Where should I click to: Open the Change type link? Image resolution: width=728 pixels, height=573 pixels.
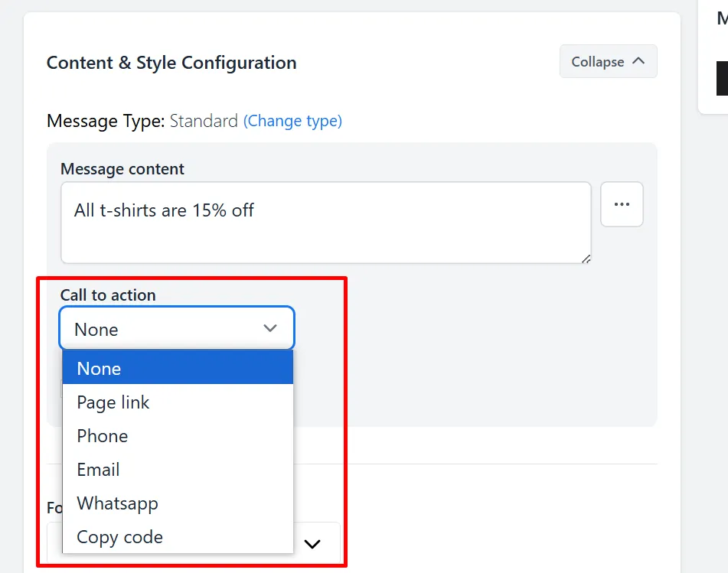tap(292, 121)
